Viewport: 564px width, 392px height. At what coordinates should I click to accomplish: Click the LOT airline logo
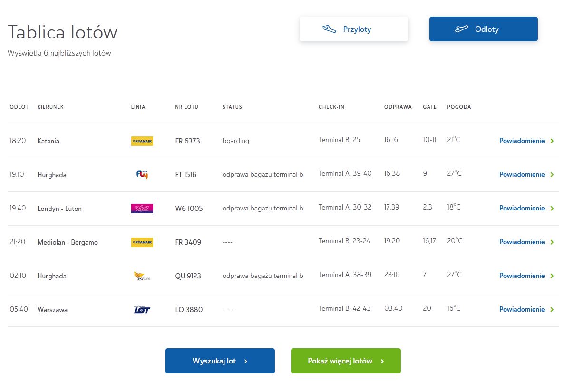[x=142, y=310]
